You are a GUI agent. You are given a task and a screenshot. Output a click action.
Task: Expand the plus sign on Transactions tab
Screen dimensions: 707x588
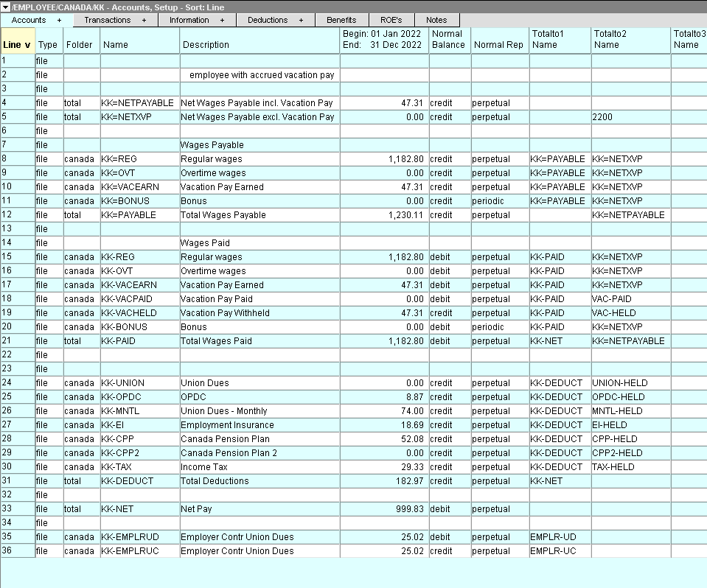pos(144,20)
